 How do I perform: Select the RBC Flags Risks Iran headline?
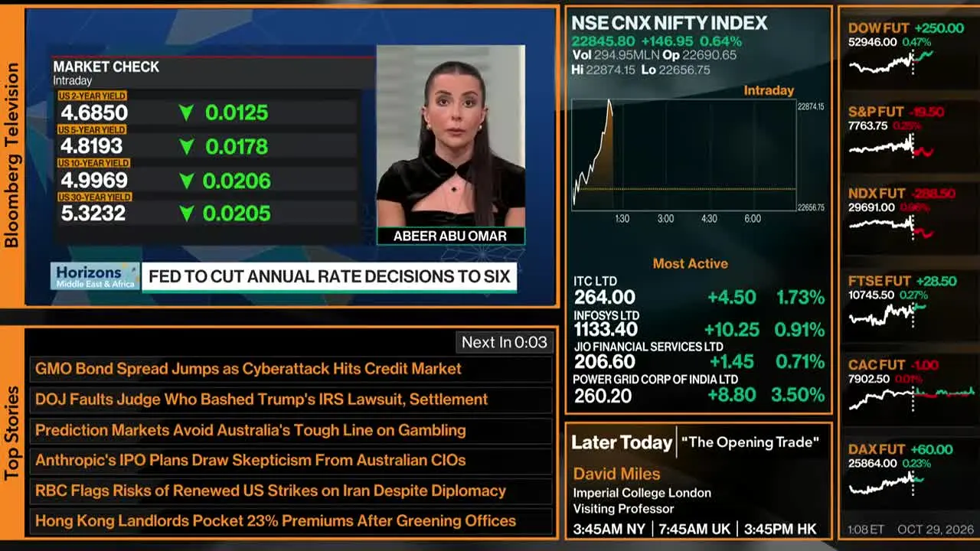pyautogui.click(x=289, y=491)
